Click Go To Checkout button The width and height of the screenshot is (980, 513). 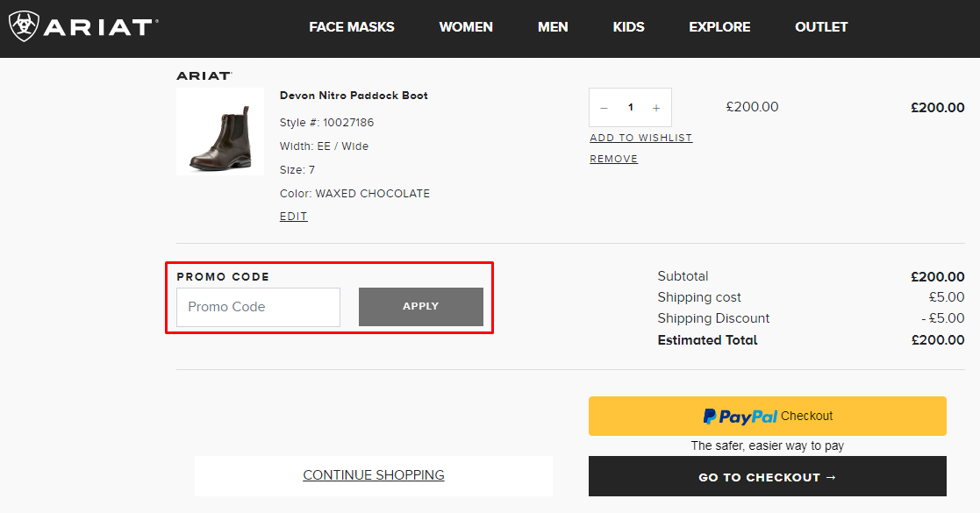768,477
